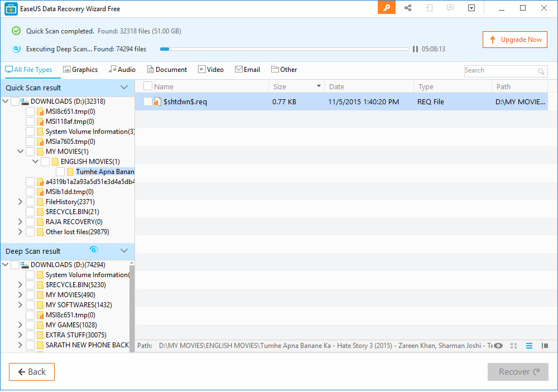Open the share options icon
Viewport: 558px width, 392px height.
[x=408, y=8]
